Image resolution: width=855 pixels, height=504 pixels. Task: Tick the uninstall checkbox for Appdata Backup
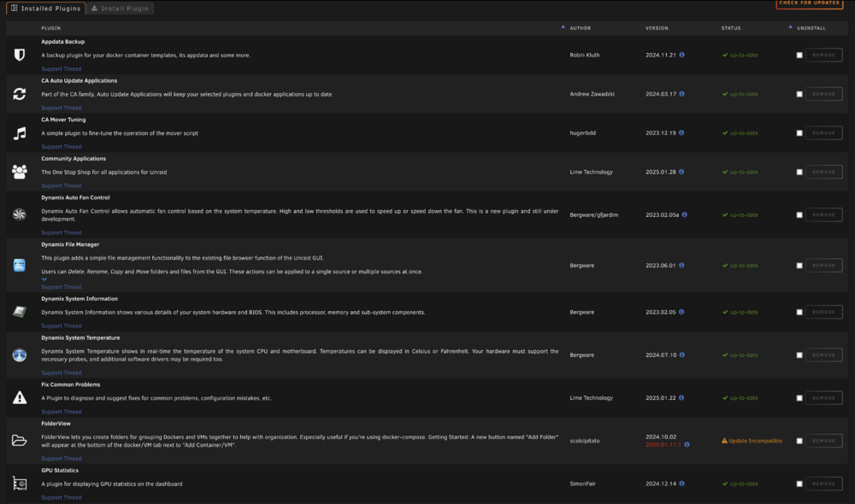799,55
